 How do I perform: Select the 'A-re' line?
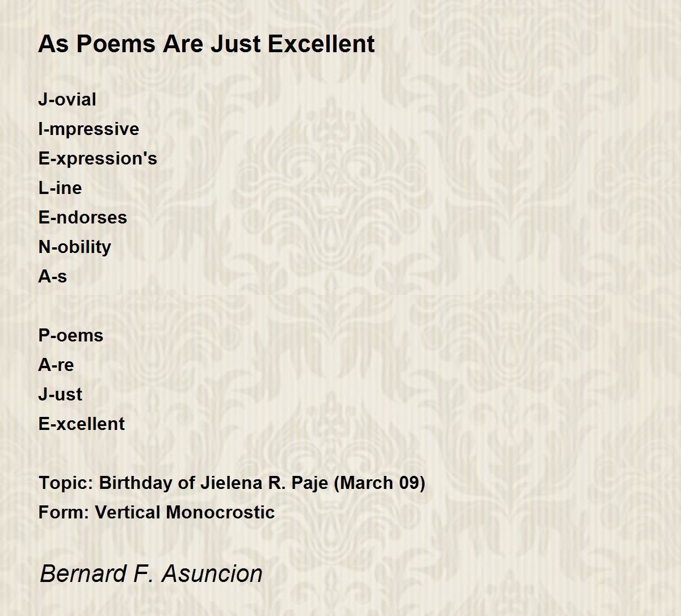pyautogui.click(x=56, y=365)
